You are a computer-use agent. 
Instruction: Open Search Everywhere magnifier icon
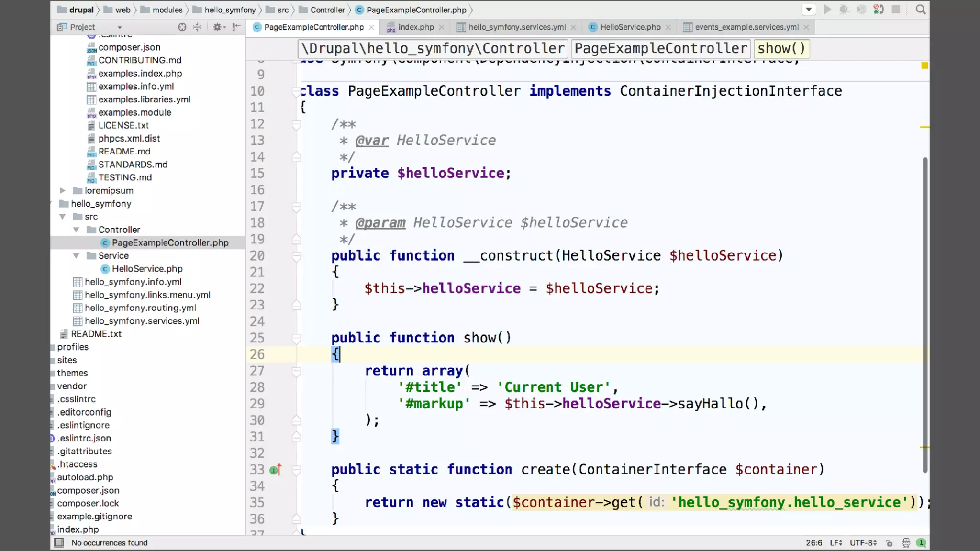(x=921, y=10)
